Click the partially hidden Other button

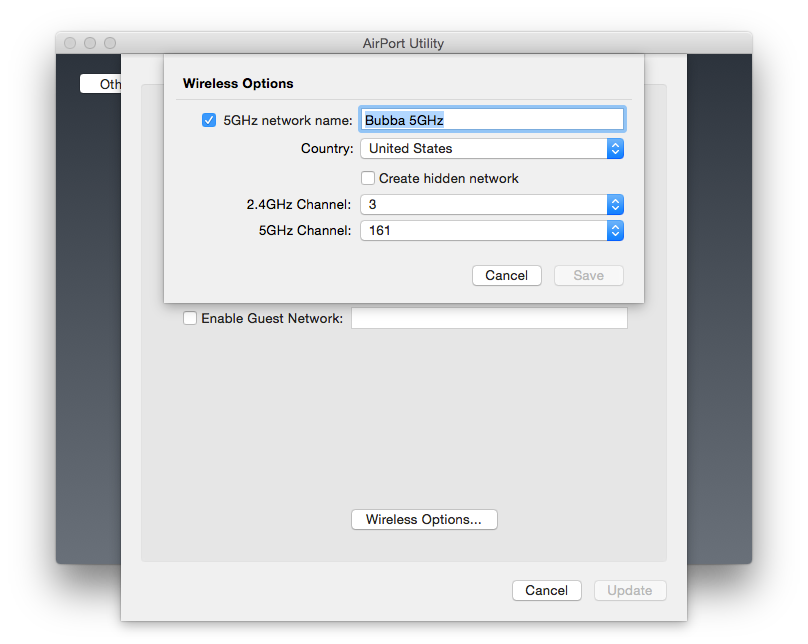(x=101, y=84)
